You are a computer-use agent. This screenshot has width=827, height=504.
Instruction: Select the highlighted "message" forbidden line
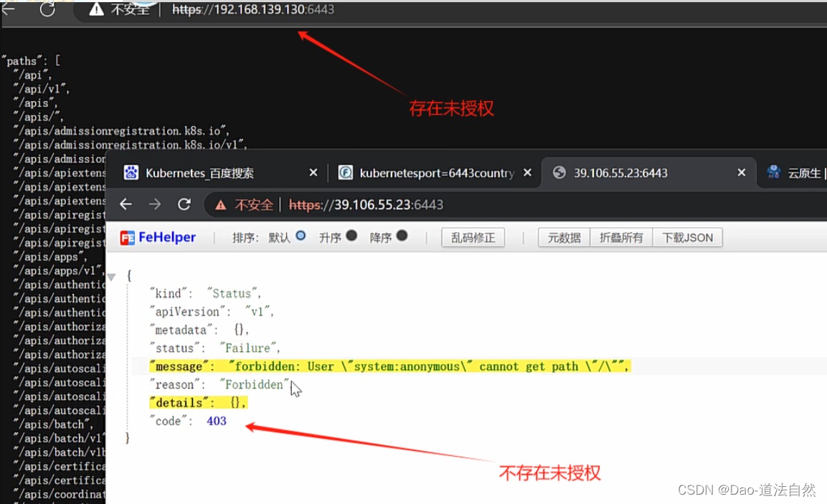[390, 366]
